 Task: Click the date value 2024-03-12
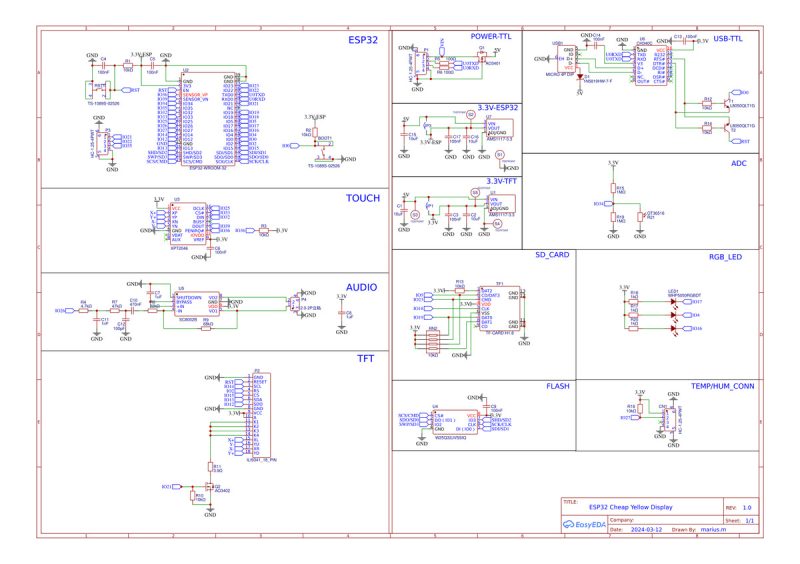click(646, 530)
